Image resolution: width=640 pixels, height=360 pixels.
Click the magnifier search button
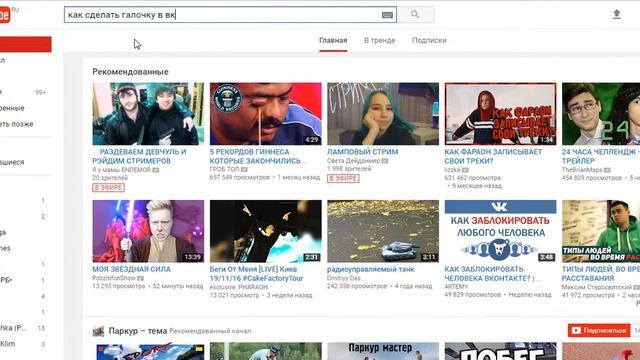[416, 15]
